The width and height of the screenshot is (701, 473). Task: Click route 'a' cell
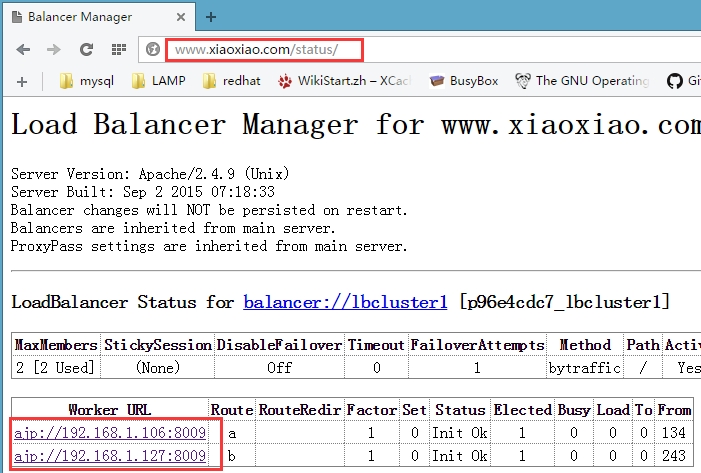click(232, 433)
